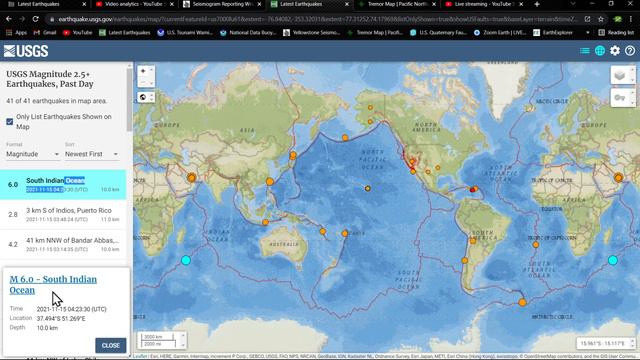The height and width of the screenshot is (360, 640).
Task: Select the 4.2 Bandar Abbas earthquake entry
Action: [63, 244]
